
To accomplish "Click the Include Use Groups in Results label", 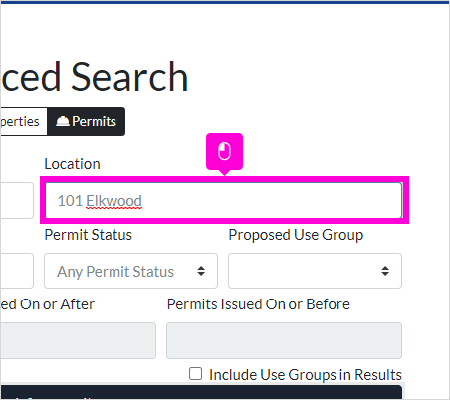I will click(x=305, y=375).
